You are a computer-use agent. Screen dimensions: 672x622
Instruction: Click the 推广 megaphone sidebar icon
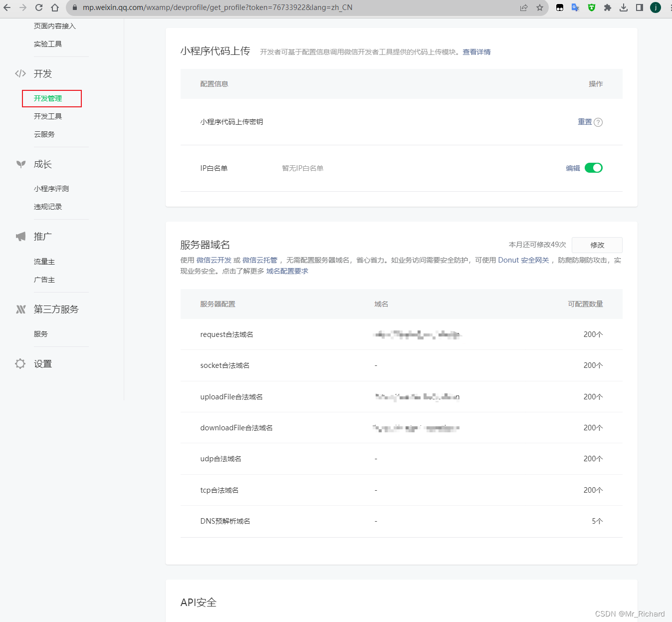[20, 237]
